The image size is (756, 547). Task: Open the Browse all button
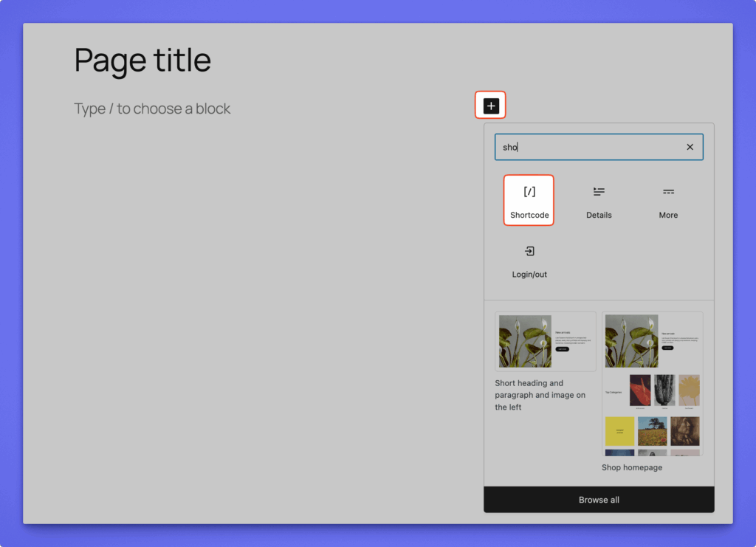[x=599, y=500]
